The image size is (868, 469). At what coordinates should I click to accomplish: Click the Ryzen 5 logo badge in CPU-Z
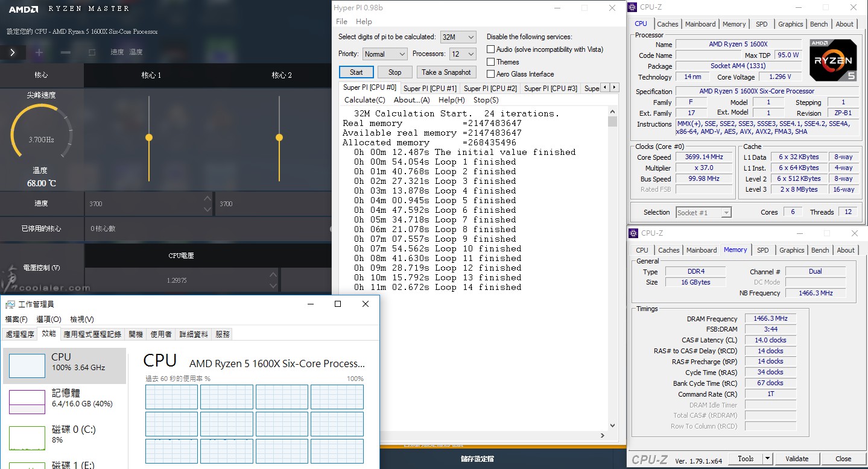pyautogui.click(x=833, y=60)
